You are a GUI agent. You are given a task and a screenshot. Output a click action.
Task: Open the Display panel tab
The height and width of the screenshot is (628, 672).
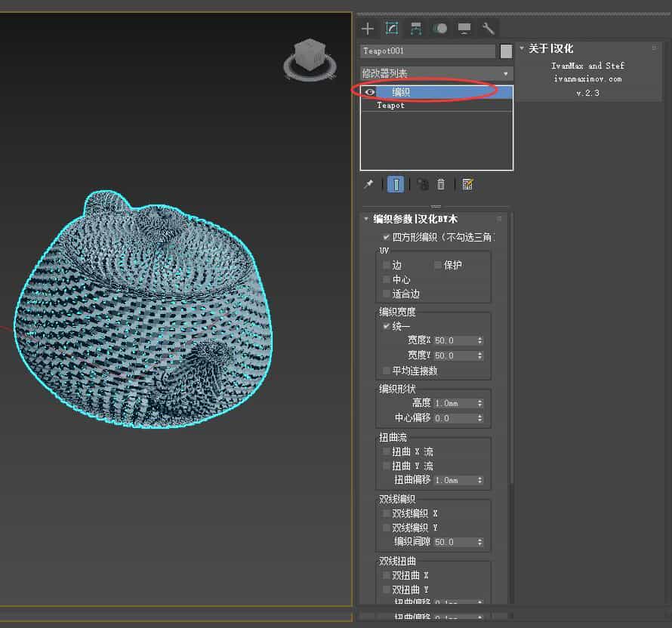tap(464, 29)
